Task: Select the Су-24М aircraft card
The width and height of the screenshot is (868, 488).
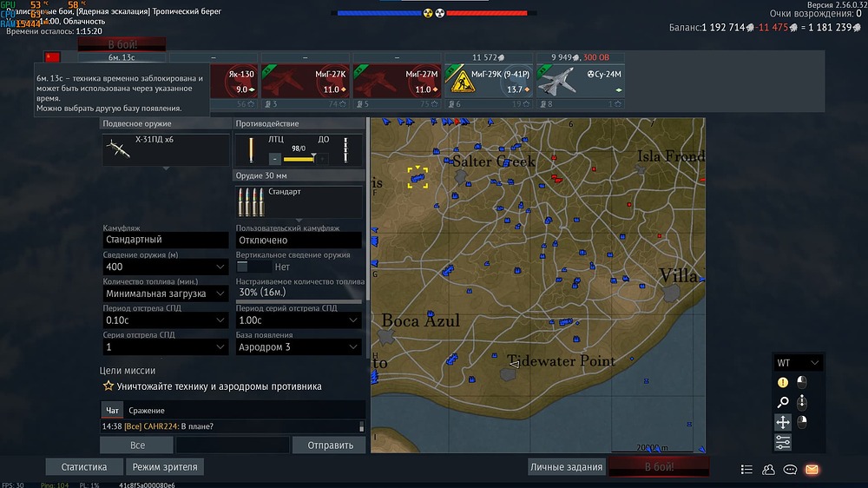Action: point(580,82)
